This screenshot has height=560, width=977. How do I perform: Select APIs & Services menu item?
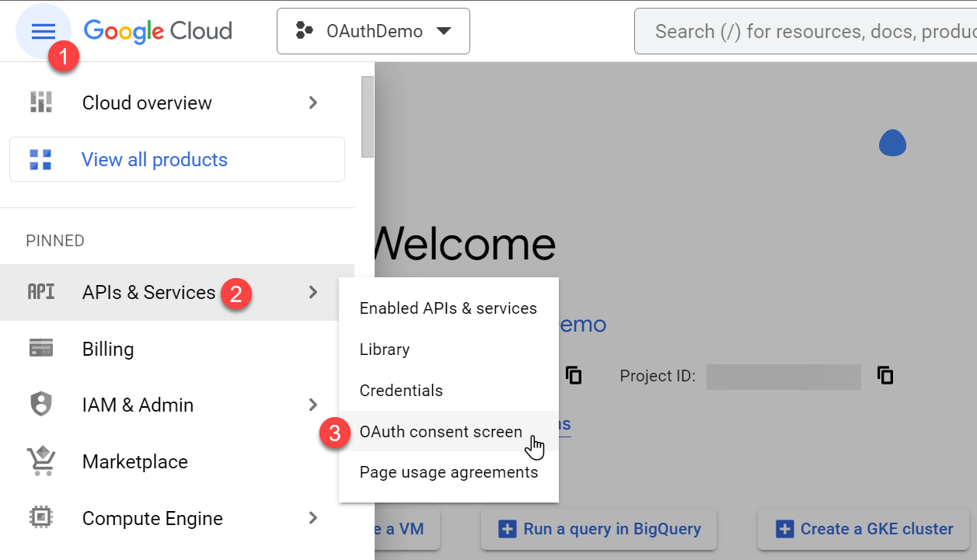[x=177, y=292]
